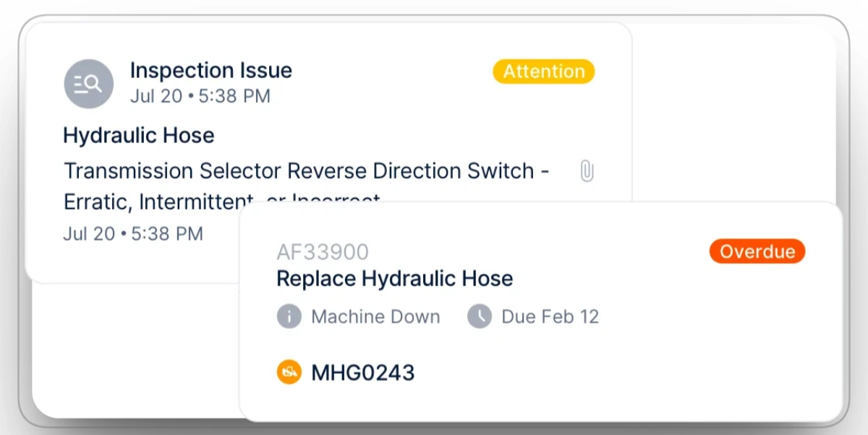868x435 pixels.
Task: Open the paperclip attachment icon
Action: point(586,171)
